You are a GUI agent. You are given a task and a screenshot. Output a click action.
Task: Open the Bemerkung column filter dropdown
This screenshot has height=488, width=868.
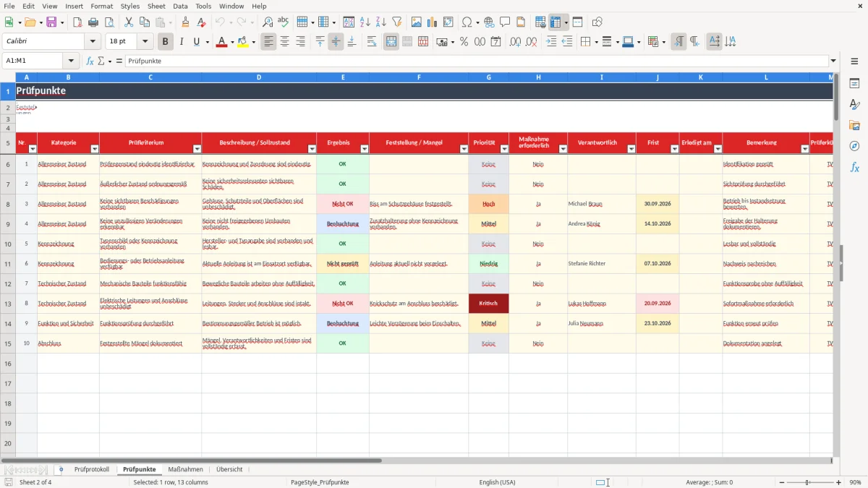805,149
